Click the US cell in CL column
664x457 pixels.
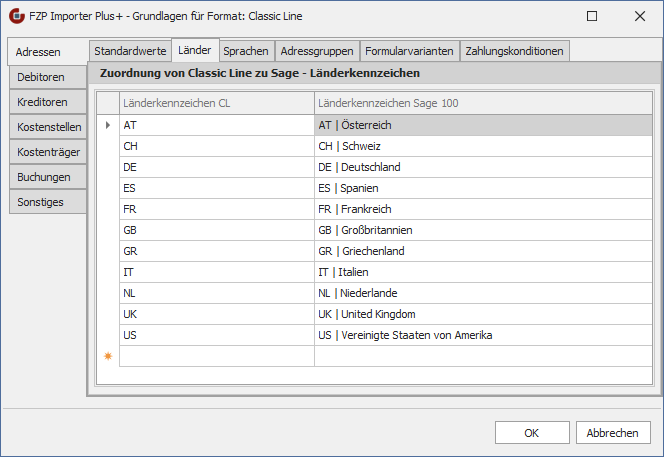pyautogui.click(x=217, y=335)
